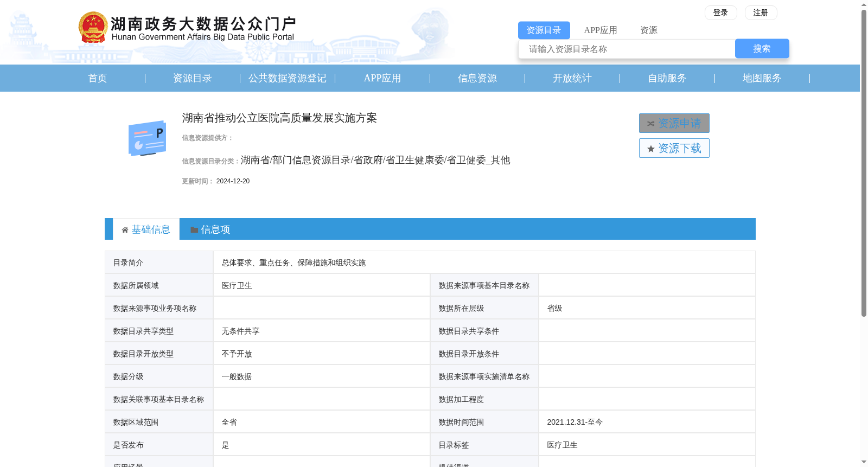The width and height of the screenshot is (868, 467).
Task: Click the 2021.12.31-至今 value cell
Action: coord(647,422)
